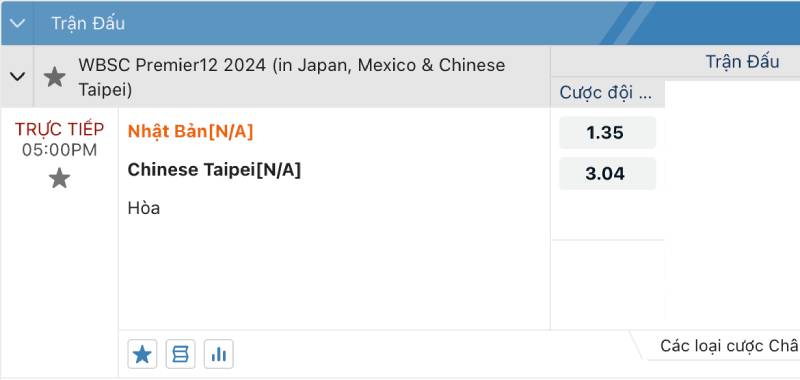Screen dimensions: 800x380
Task: Select the Trận Đấu column tab on the right
Action: click(x=742, y=62)
